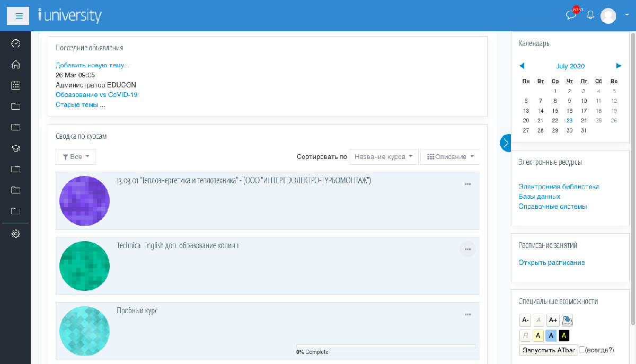Open the messages chat bubble icon

pos(571,15)
